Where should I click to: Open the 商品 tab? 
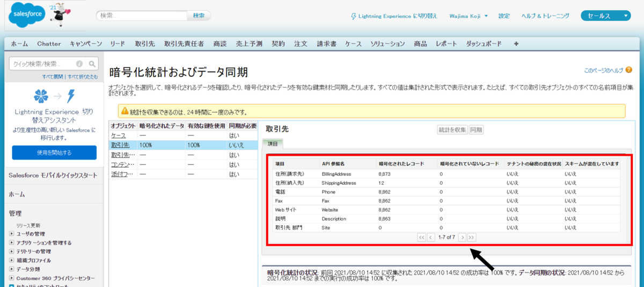coord(421,44)
